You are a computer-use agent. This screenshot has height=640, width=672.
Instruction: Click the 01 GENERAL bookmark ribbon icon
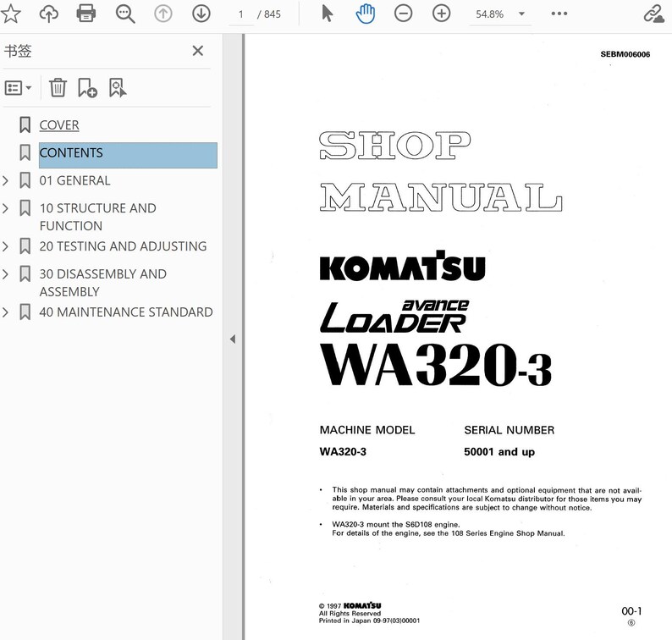(25, 180)
